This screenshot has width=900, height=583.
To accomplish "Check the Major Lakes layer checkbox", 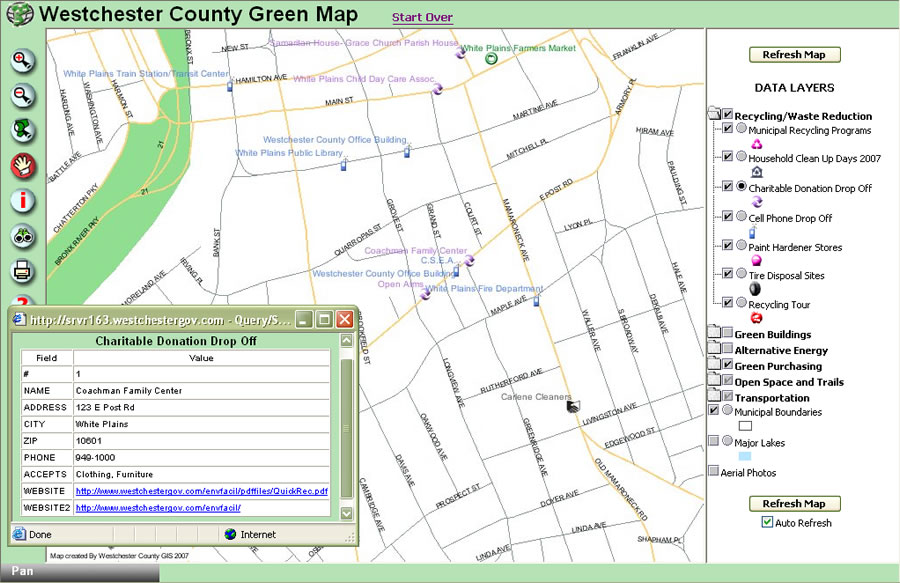I will coord(713,441).
